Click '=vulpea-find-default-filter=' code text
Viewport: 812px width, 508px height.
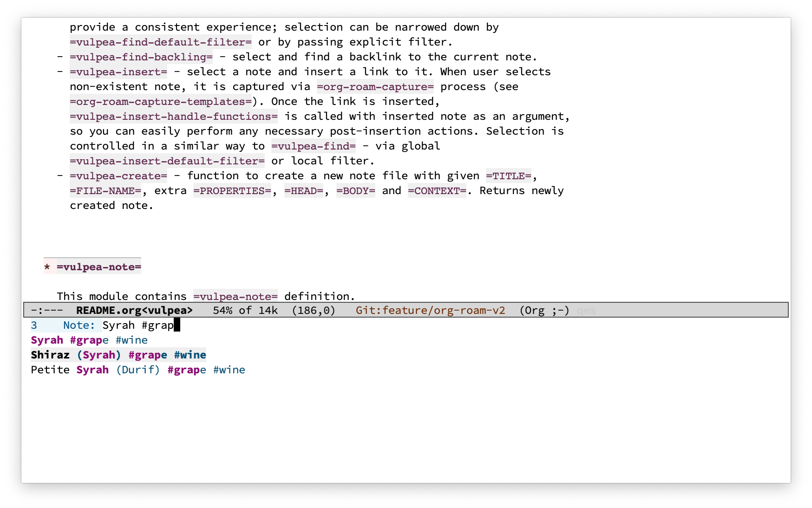[x=161, y=42]
